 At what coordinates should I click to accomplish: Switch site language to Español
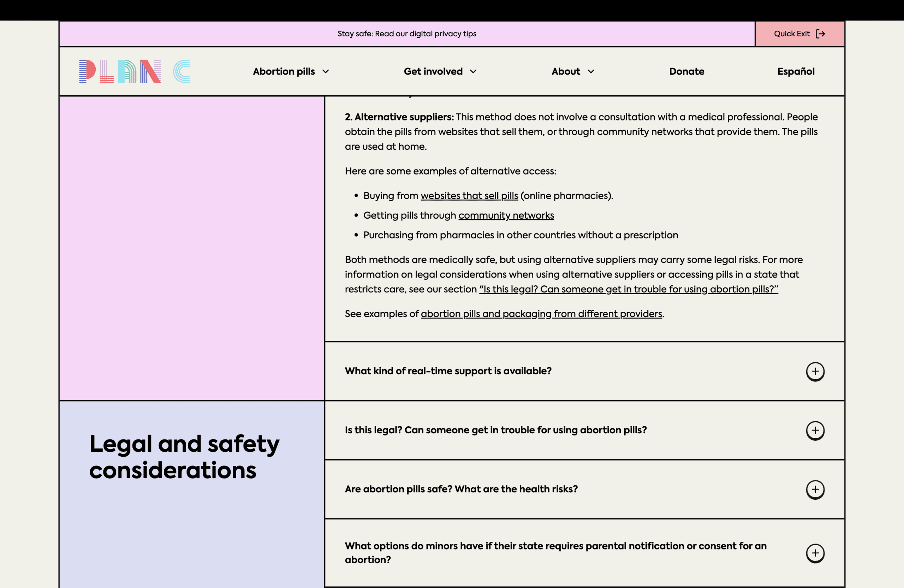(796, 71)
